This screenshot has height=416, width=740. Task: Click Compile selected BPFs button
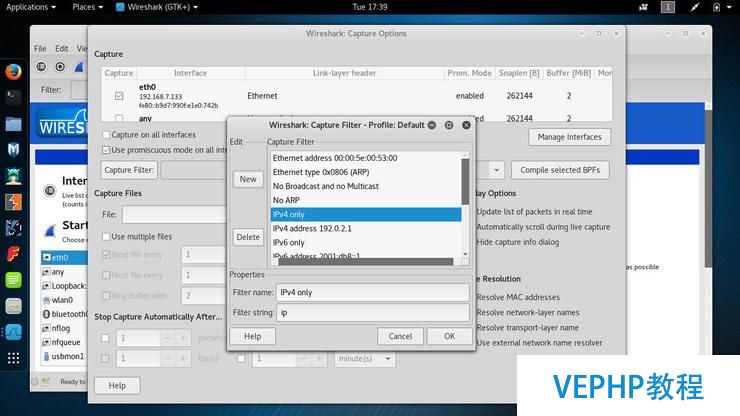tap(560, 170)
